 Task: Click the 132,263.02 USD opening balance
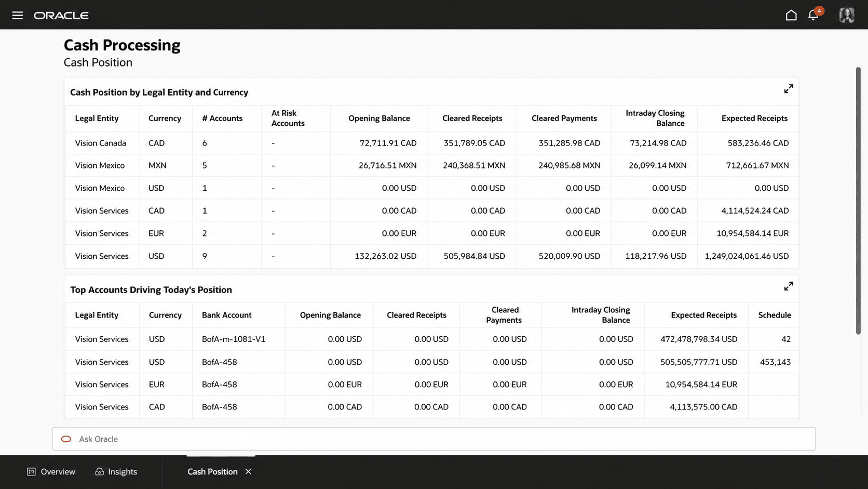click(386, 256)
